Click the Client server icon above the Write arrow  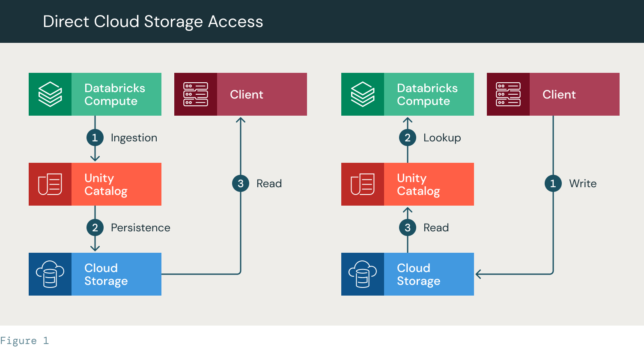(508, 94)
